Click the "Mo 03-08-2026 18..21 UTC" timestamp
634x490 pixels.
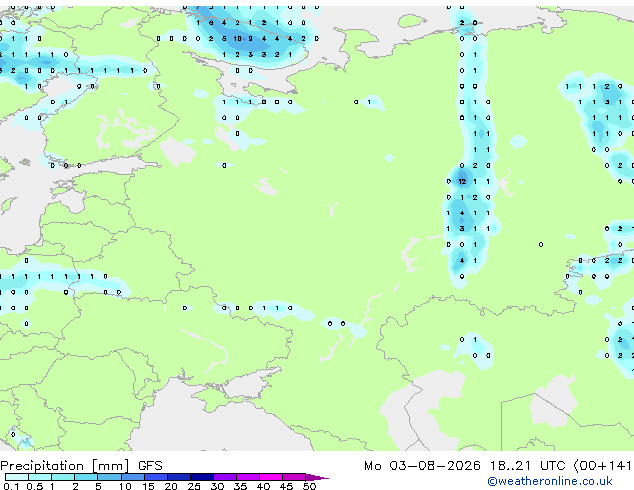pyautogui.click(x=464, y=466)
